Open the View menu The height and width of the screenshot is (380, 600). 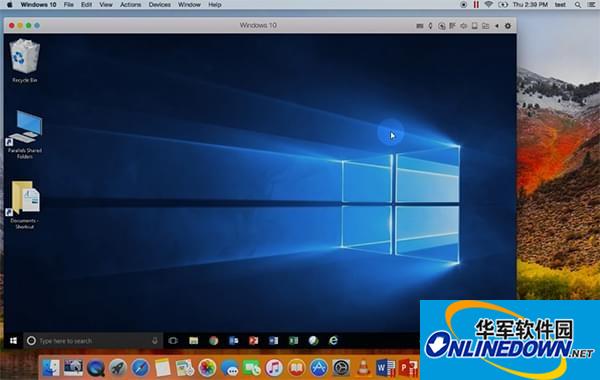coord(106,5)
